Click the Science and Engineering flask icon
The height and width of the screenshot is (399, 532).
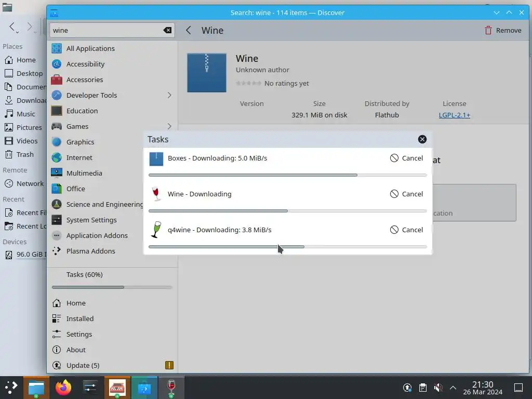pyautogui.click(x=57, y=204)
